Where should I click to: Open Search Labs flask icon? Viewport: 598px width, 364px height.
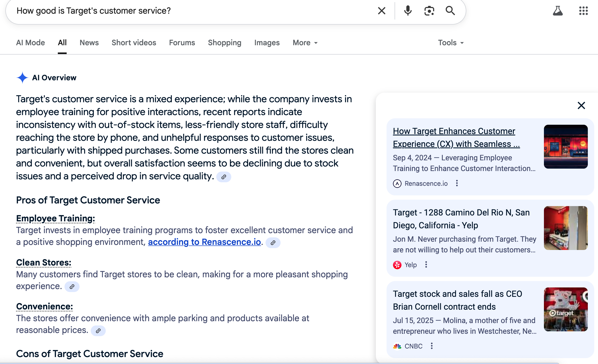(558, 11)
